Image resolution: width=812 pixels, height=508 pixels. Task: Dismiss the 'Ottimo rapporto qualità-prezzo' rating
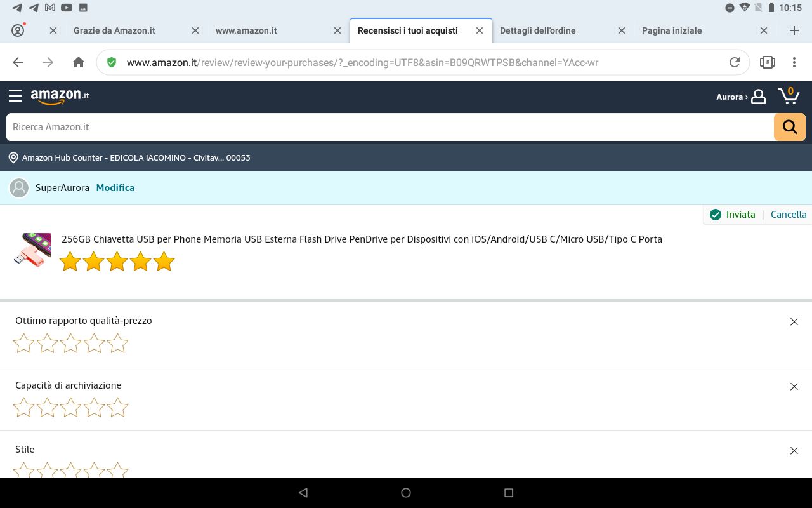794,322
